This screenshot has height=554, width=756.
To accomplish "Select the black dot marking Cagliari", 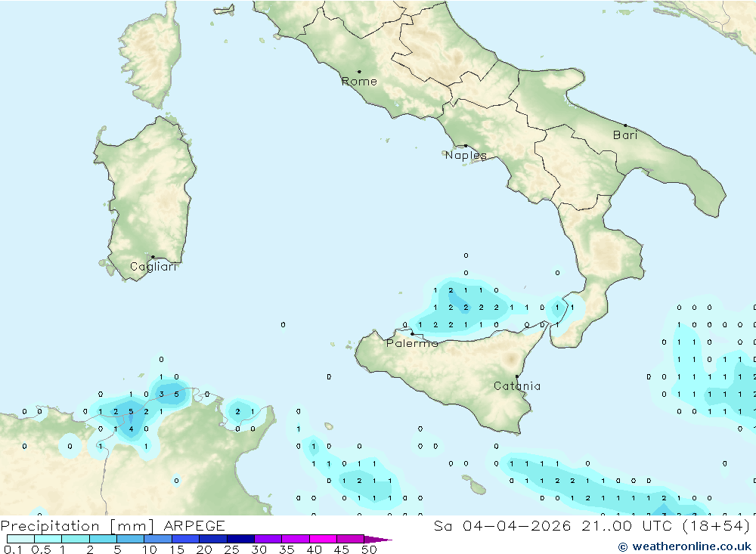I will [153, 257].
